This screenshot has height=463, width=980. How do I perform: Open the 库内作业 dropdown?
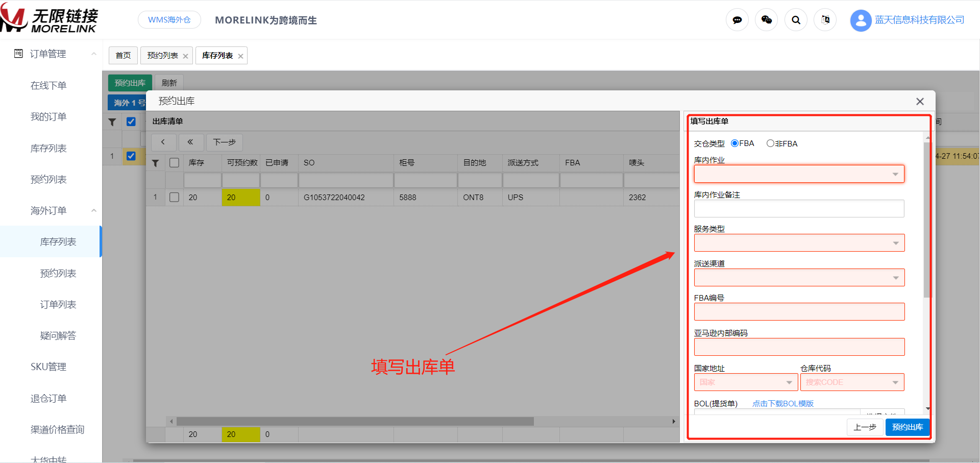799,174
